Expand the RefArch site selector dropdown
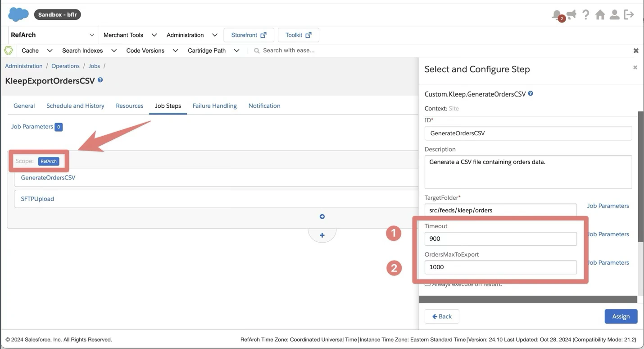 (x=91, y=35)
